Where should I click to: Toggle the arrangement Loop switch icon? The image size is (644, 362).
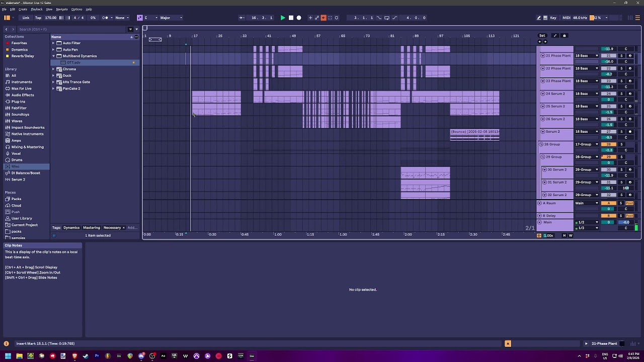[x=387, y=18]
